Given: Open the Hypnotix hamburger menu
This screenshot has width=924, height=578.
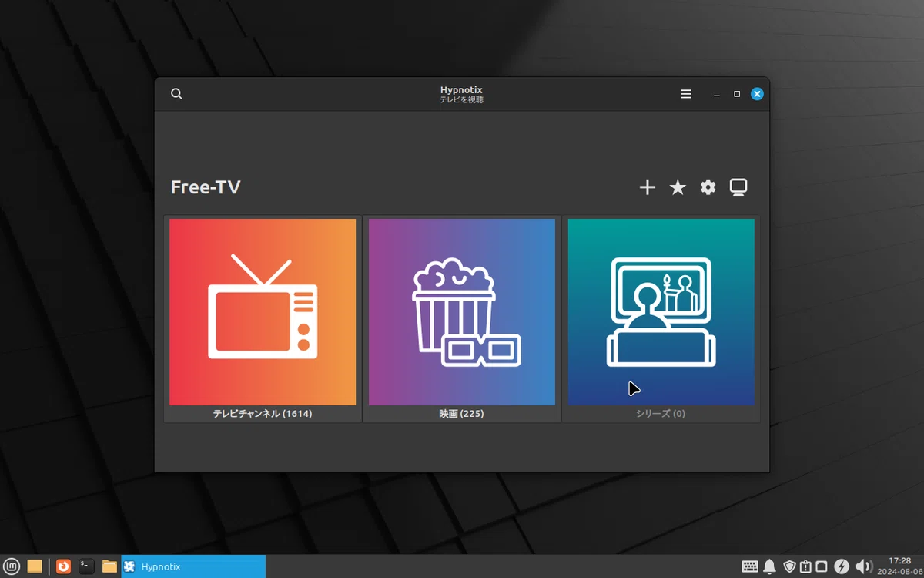Looking at the screenshot, I should pyautogui.click(x=685, y=94).
